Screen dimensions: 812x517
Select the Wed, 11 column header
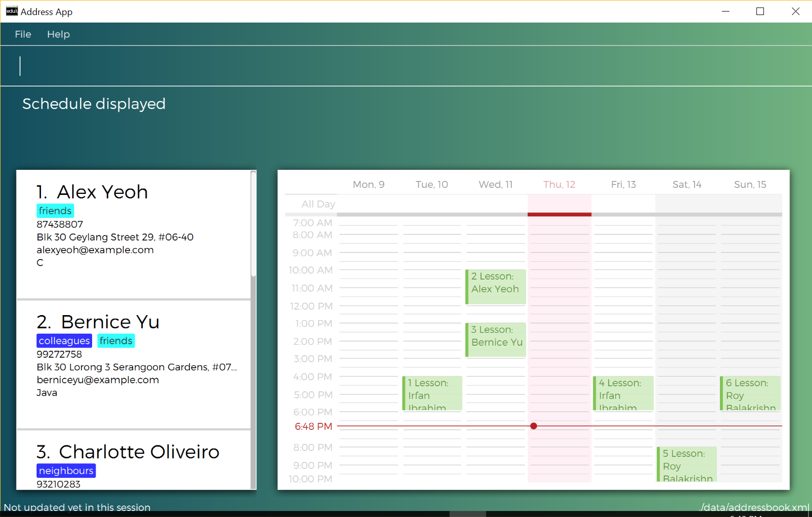tap(496, 184)
